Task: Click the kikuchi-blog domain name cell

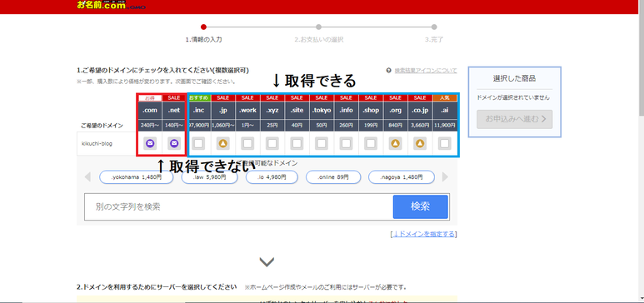Action: pos(107,144)
